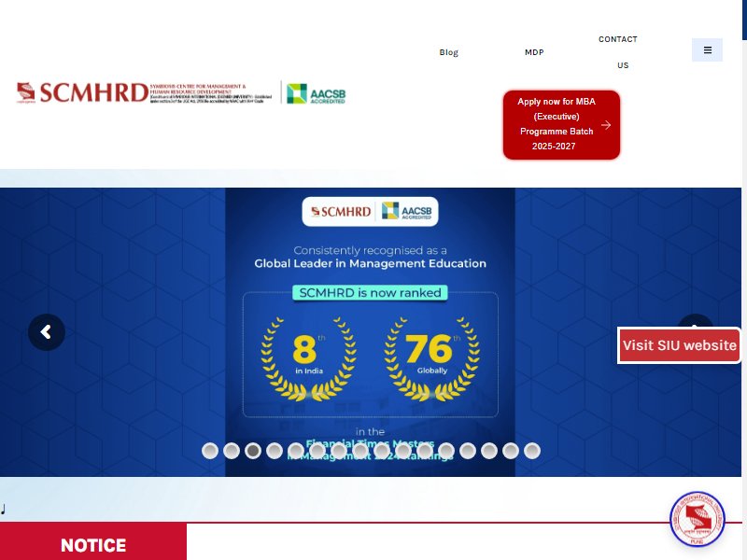The image size is (747, 560).
Task: Select the second carousel indicator dot
Action: (232, 451)
